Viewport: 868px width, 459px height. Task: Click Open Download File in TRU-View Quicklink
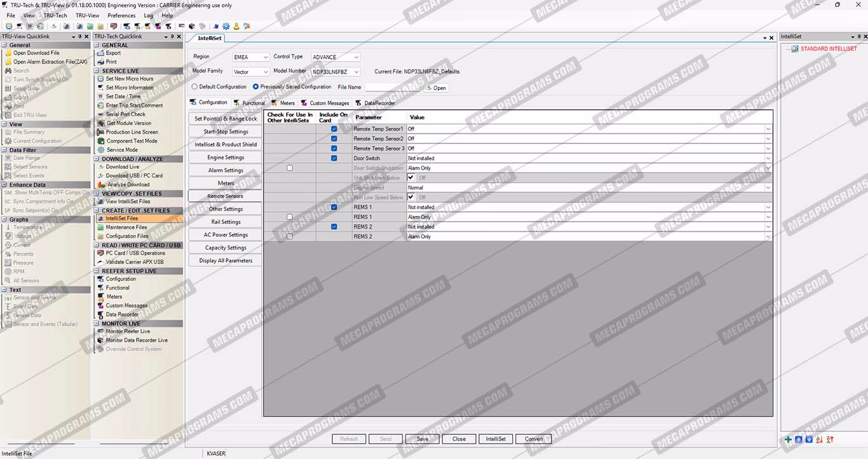coord(36,53)
